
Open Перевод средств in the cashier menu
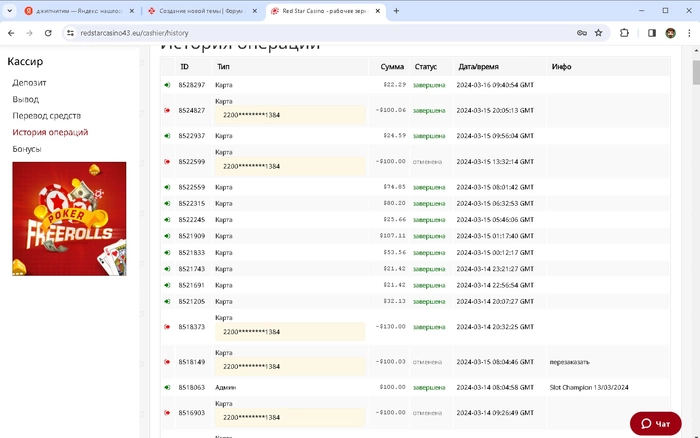(47, 116)
